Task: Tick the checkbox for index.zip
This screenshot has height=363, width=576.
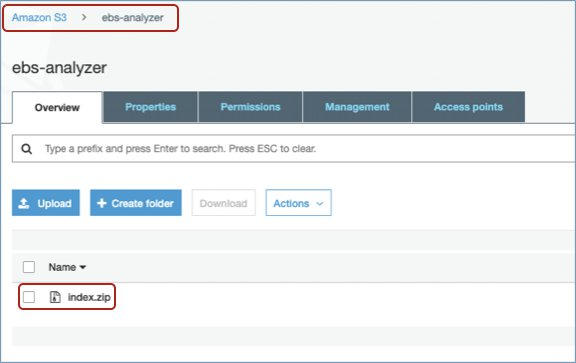Action: pos(29,297)
